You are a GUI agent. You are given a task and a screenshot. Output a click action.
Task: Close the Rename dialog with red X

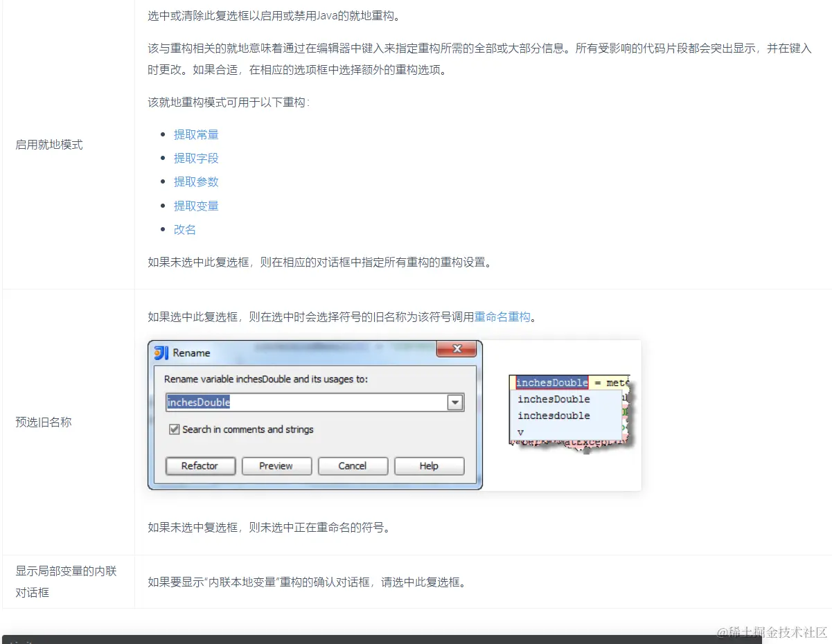pos(457,350)
